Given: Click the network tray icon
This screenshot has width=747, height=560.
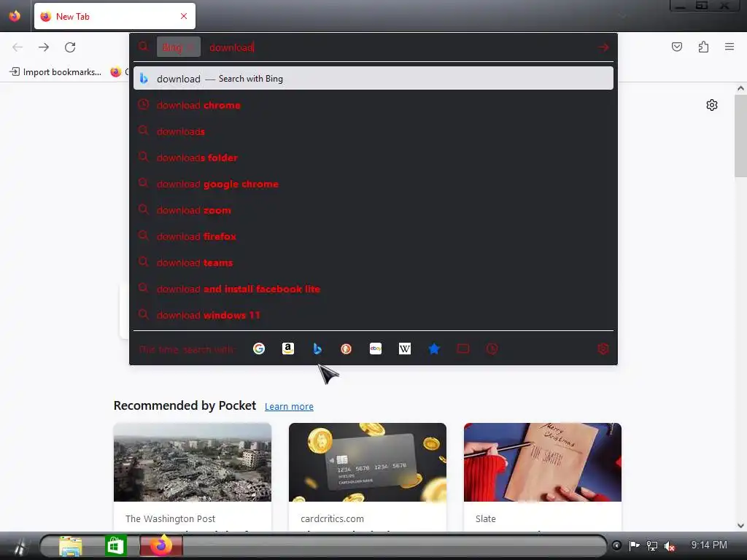Looking at the screenshot, I should (x=651, y=545).
